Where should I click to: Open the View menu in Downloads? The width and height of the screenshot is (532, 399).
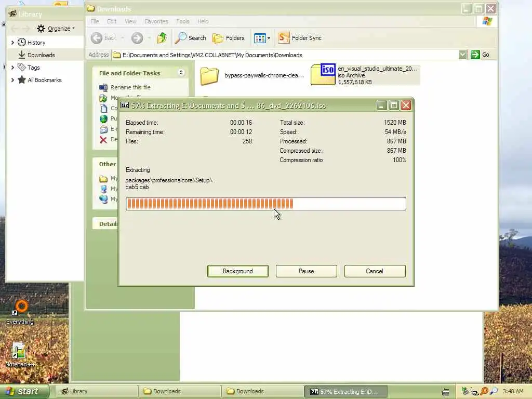(x=130, y=21)
